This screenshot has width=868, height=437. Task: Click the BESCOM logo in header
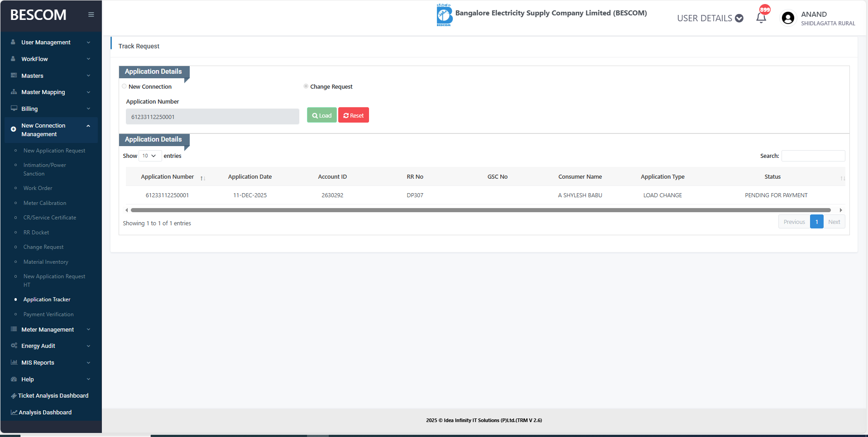[x=444, y=15]
